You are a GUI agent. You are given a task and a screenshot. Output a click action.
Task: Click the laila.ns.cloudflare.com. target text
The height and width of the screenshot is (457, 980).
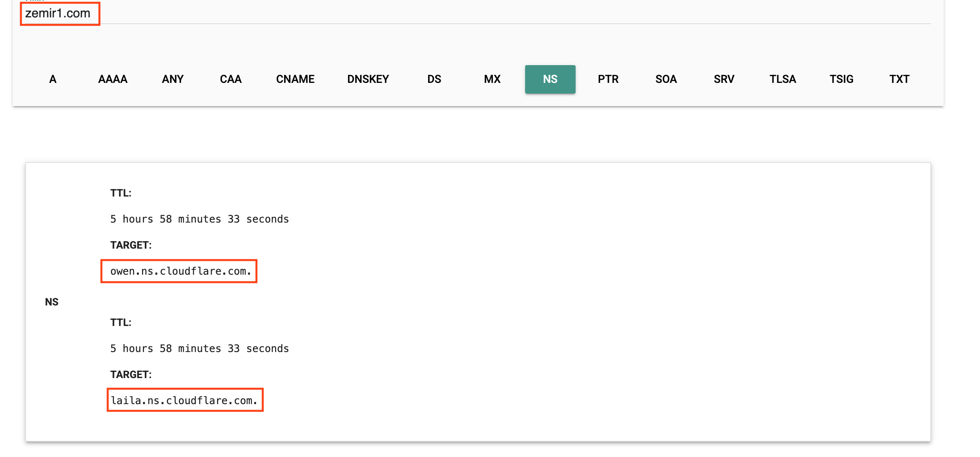(184, 401)
